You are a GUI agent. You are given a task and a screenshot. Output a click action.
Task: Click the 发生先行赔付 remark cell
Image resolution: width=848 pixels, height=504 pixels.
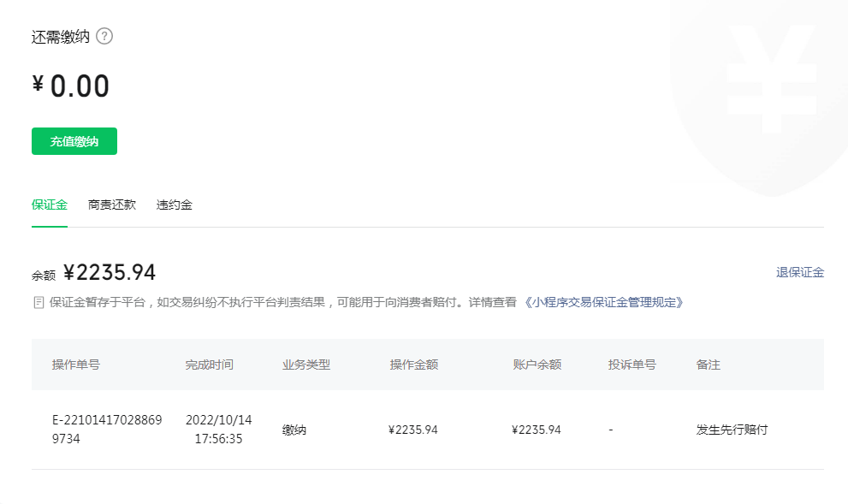coord(732,430)
